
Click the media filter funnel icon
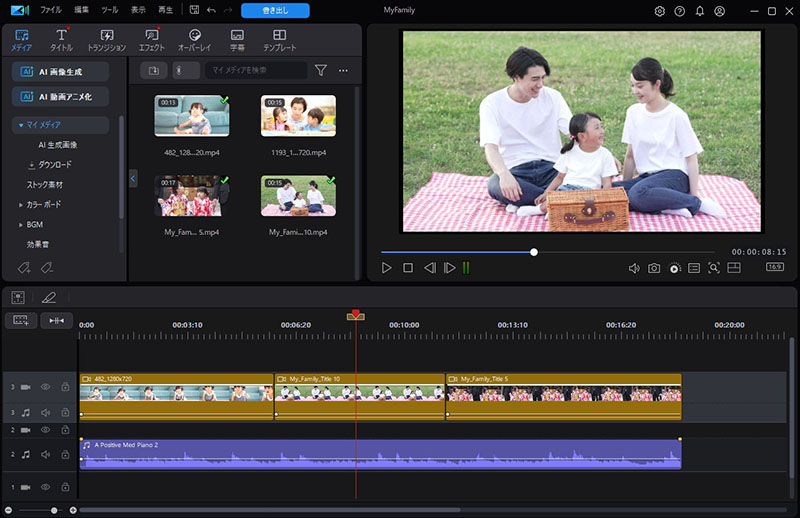tap(321, 71)
